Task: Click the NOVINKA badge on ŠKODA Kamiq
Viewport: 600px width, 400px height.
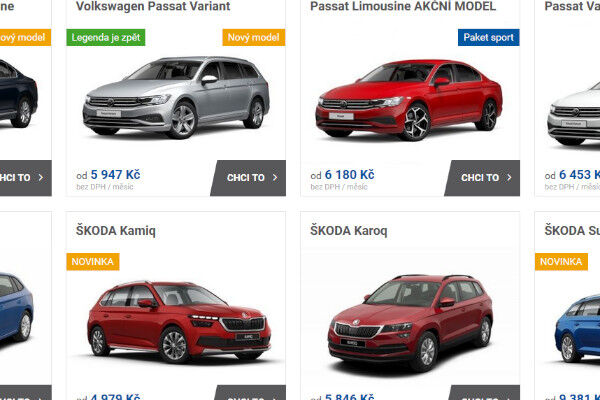Action: pos(93,262)
